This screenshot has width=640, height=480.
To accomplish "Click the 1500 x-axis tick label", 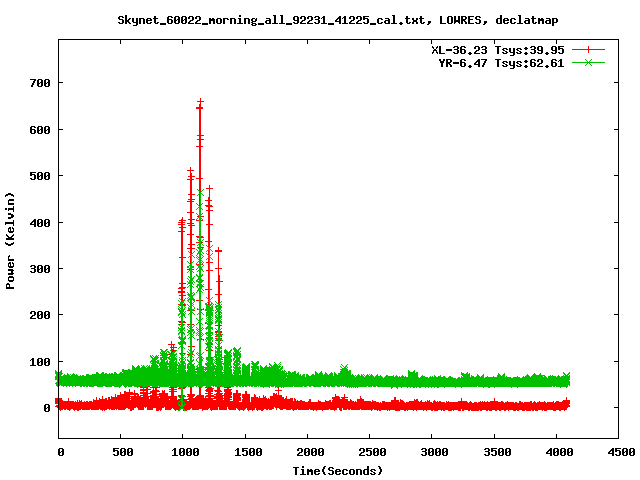I will [247, 452].
